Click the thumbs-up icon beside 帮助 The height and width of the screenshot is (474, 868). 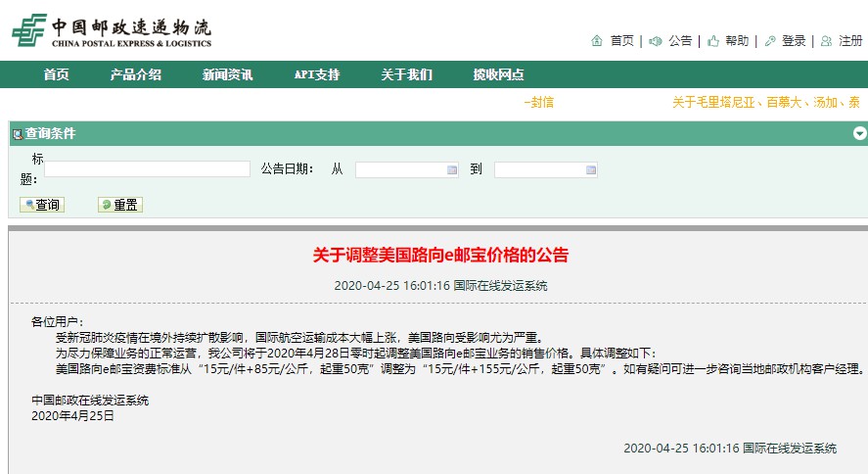(x=713, y=41)
